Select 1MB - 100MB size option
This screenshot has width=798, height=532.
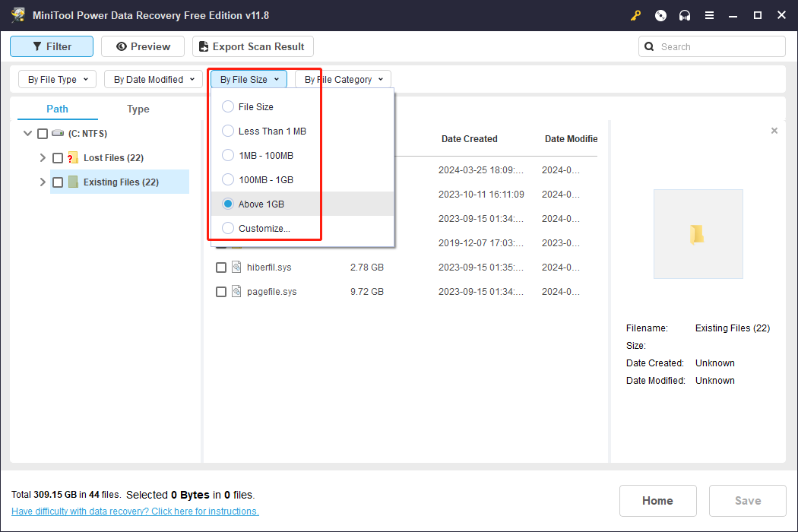[228, 155]
